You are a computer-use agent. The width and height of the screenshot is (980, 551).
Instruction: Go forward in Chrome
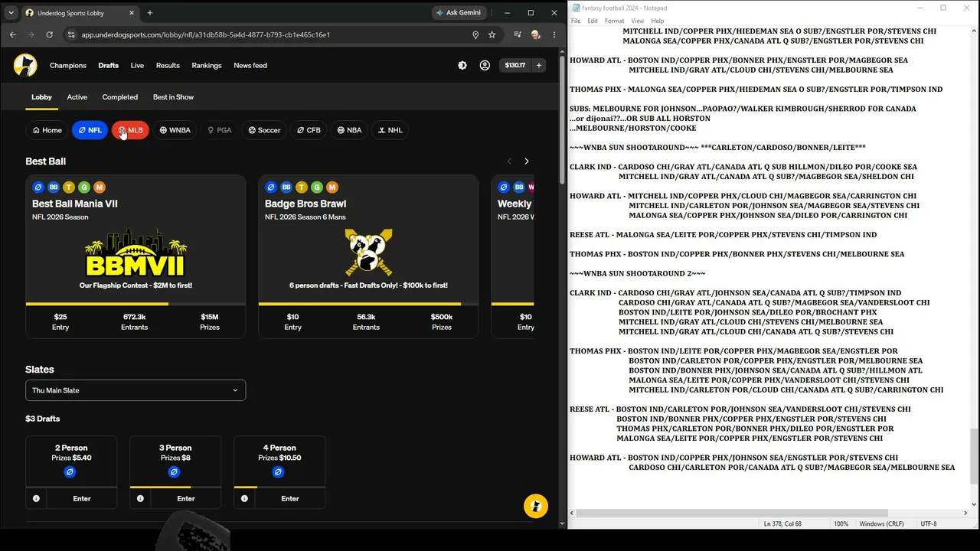click(31, 34)
